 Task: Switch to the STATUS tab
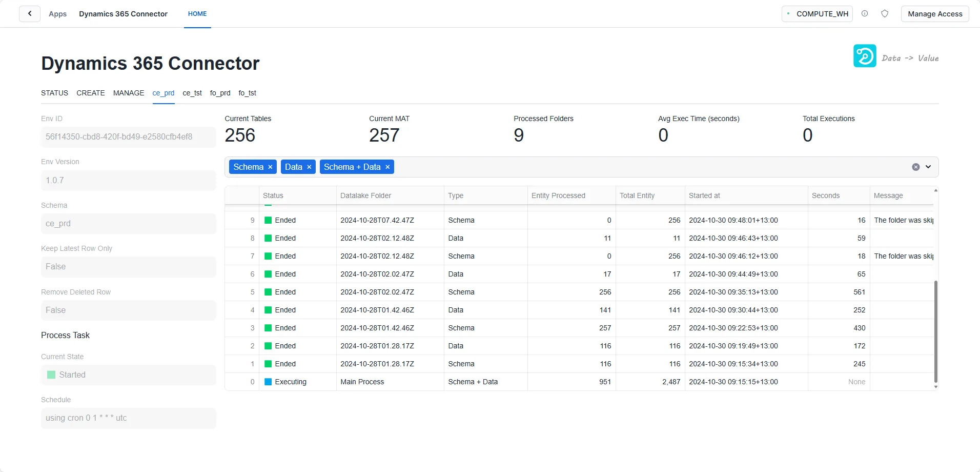tap(54, 93)
